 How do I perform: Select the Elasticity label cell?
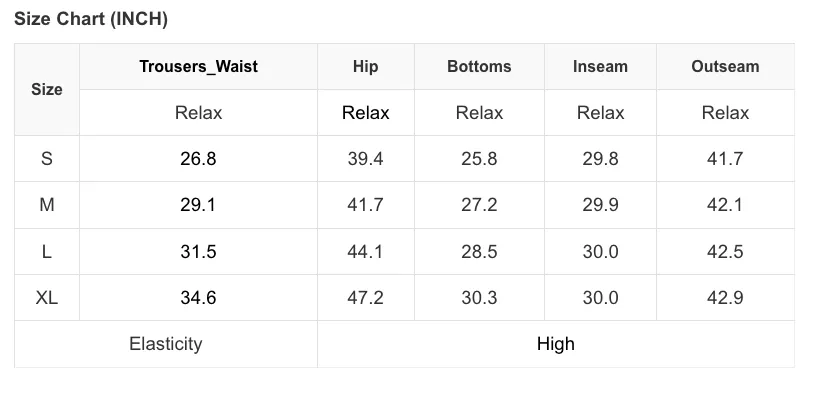coord(166,344)
